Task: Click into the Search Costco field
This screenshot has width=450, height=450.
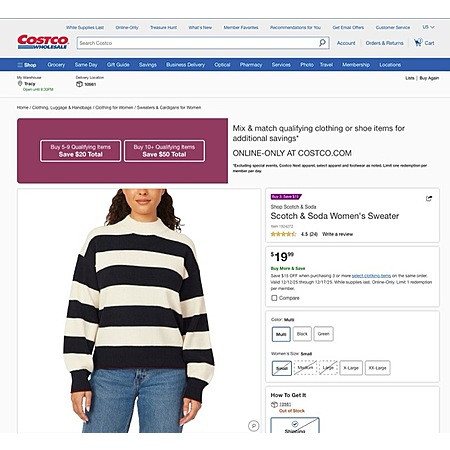Action: click(197, 43)
